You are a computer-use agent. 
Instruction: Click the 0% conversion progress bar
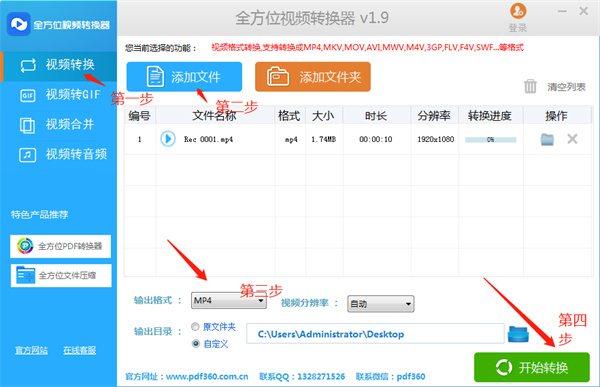click(x=491, y=140)
